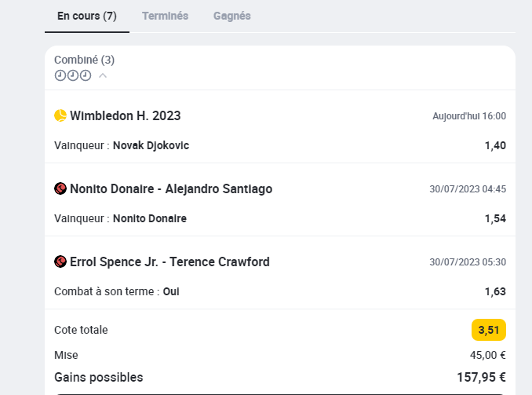The image size is (532, 395).
Task: Click the yellow 3,51 total odds badge
Action: [x=489, y=330]
